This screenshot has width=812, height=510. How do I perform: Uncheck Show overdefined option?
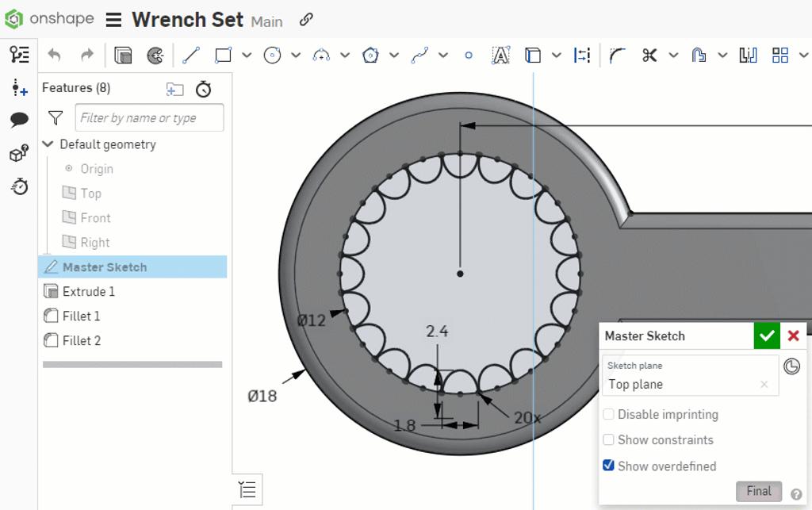[608, 466]
